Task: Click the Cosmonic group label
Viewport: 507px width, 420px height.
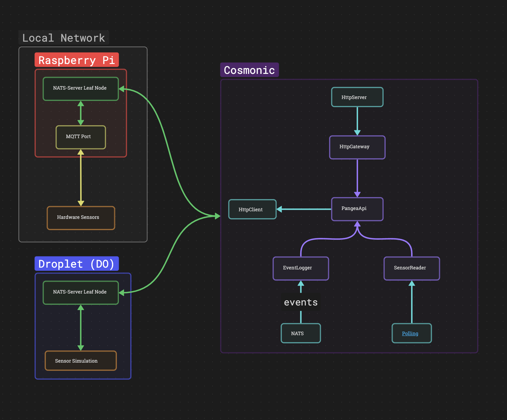Action: pyautogui.click(x=249, y=70)
